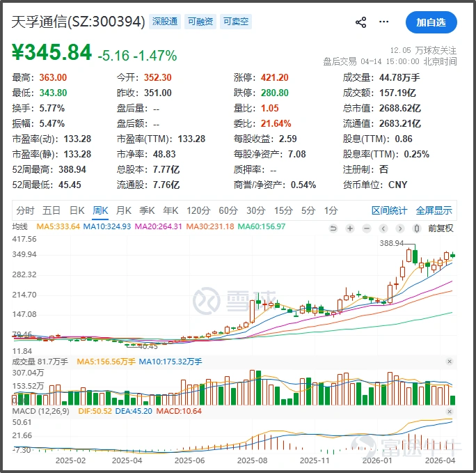476x473 pixels.
Task: Click the MA10:324.93 legend label
Action: pyautogui.click(x=107, y=226)
